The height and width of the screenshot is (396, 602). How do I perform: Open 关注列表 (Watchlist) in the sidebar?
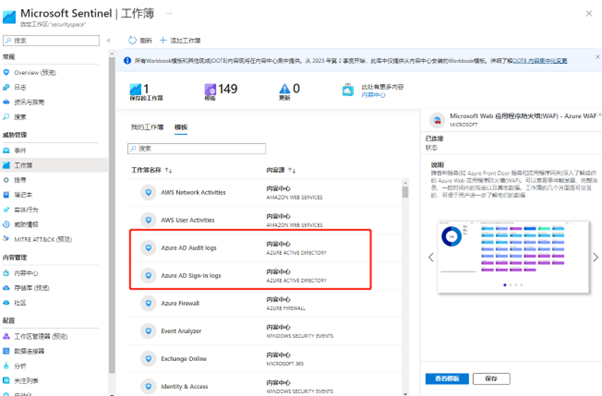(26, 381)
